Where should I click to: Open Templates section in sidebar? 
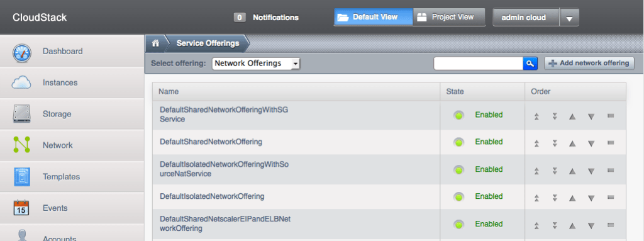[x=72, y=177]
